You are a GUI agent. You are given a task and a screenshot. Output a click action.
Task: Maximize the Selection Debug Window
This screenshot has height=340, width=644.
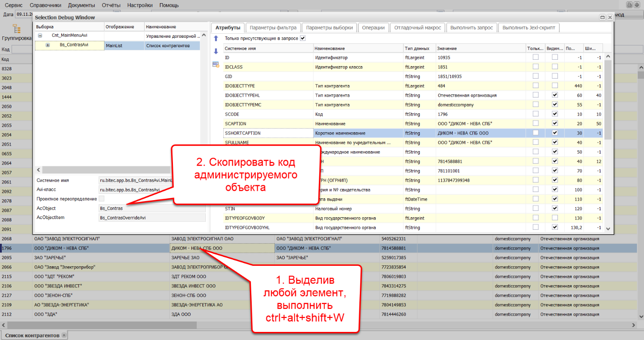click(x=603, y=17)
